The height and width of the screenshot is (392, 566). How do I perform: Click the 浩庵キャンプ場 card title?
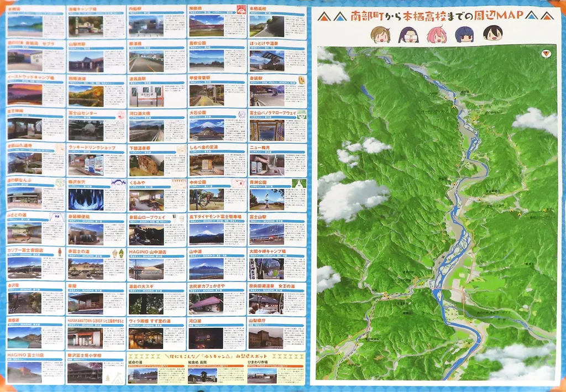point(83,8)
